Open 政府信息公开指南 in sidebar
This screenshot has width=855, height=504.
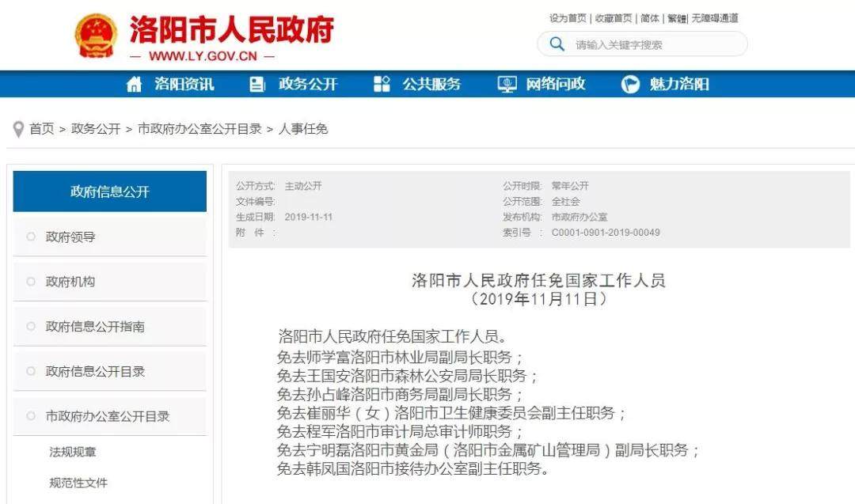(x=95, y=326)
